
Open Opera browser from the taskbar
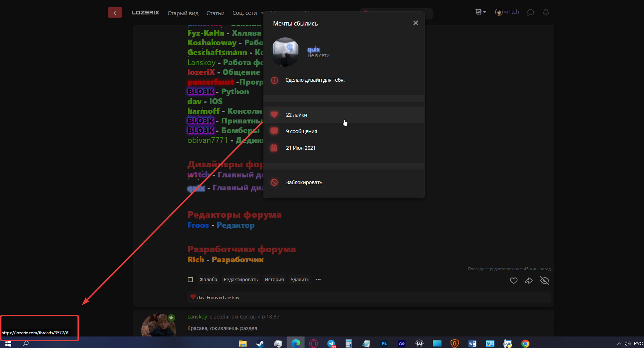[314, 343]
